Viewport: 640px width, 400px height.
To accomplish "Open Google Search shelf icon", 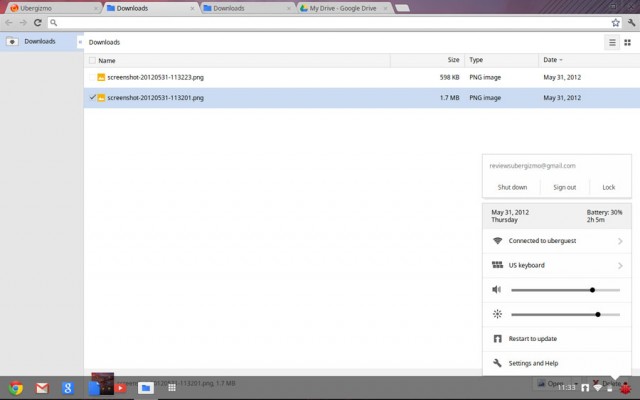I will (x=68, y=388).
